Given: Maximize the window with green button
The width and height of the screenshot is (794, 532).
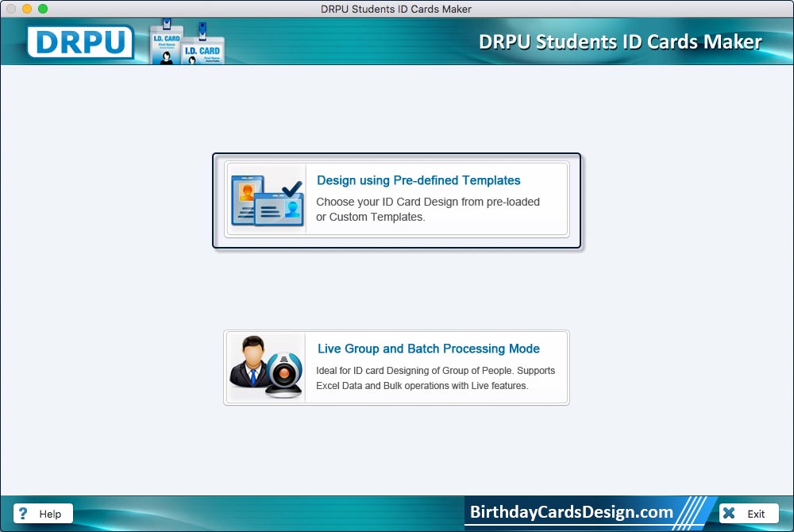Looking at the screenshot, I should click(x=43, y=9).
